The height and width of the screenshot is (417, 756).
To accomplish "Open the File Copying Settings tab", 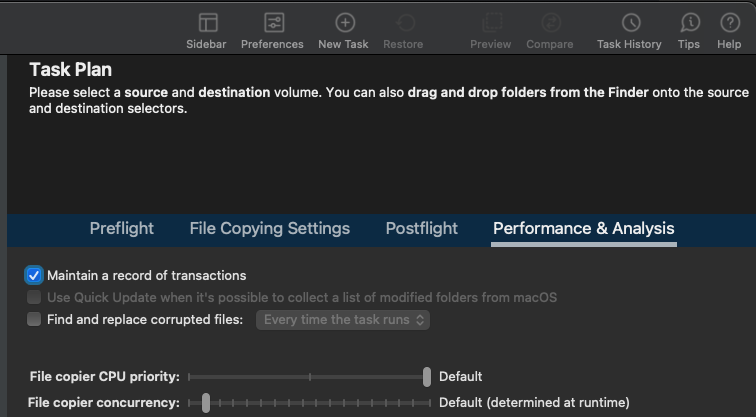I will [x=270, y=228].
